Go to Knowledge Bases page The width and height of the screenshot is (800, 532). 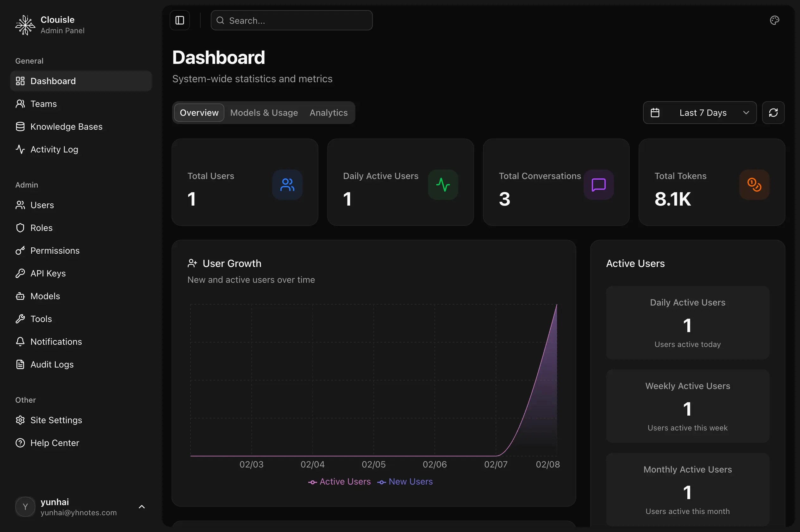(66, 127)
